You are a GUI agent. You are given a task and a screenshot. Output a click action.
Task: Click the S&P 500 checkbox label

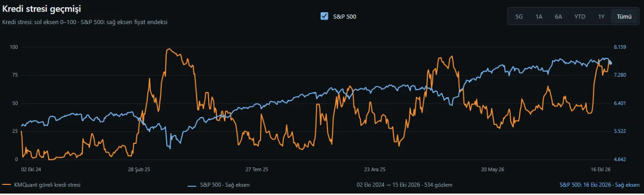tap(345, 16)
